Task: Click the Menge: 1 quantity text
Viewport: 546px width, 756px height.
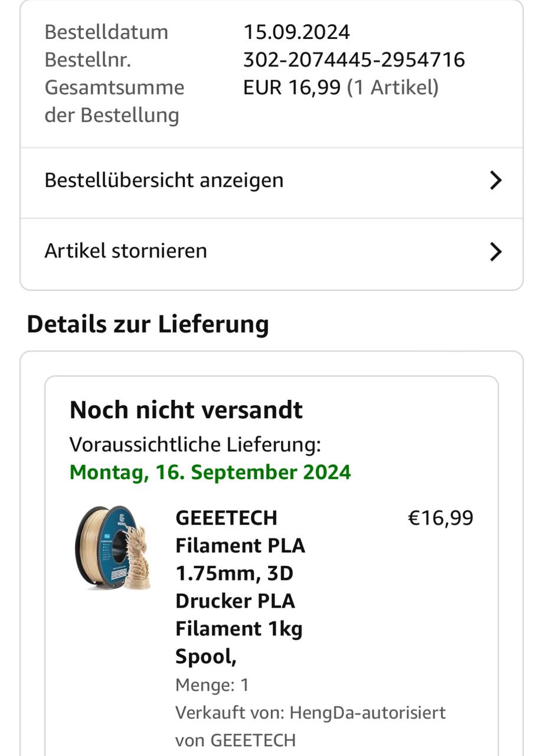Action: point(212,685)
